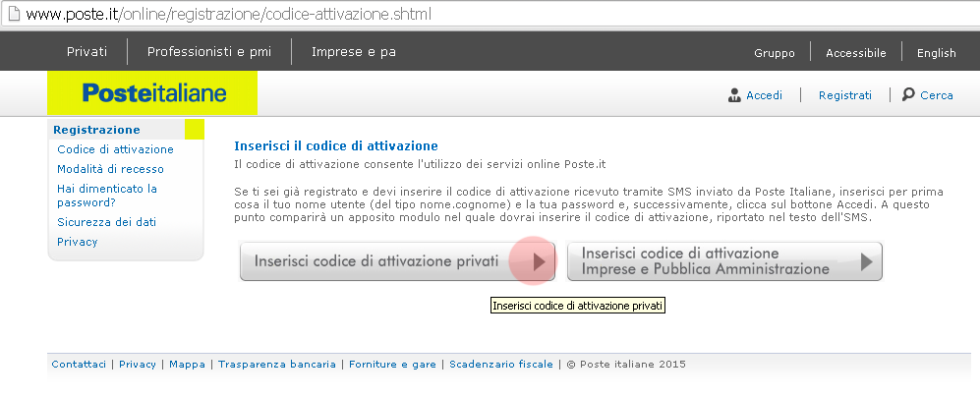Viewport: 980px width, 398px height.
Task: Open Codice di attivazione sidebar link
Action: [115, 149]
